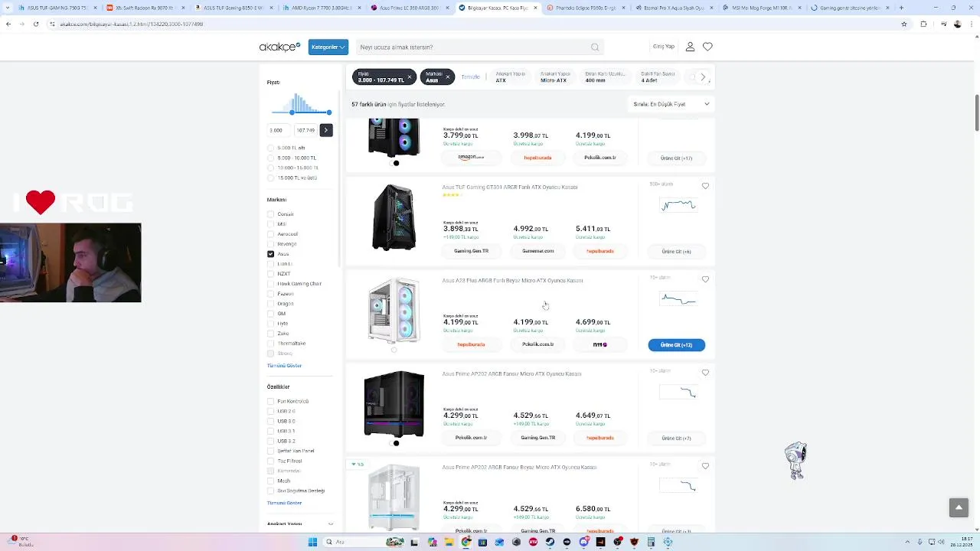This screenshot has height=551, width=980.
Task: Select the Ekran Kartı Uzunluğu 400 mm filter
Action: [x=605, y=77]
